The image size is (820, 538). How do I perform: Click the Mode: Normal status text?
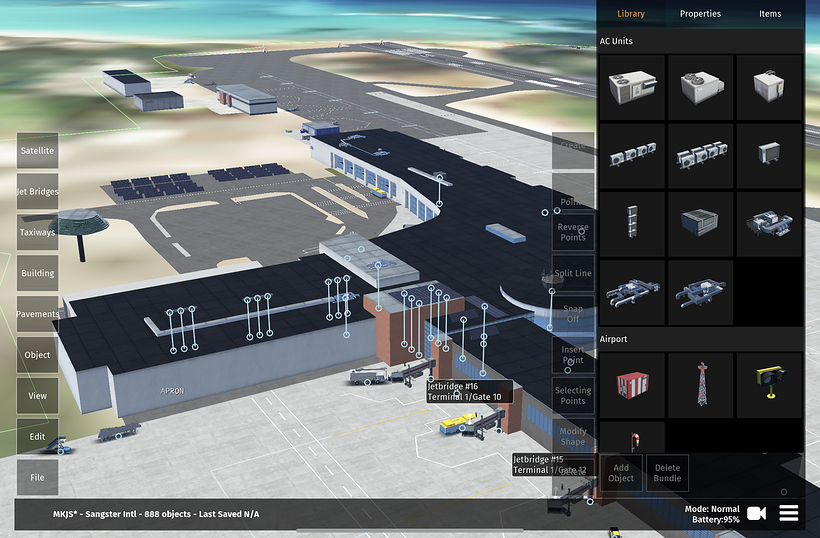tap(712, 509)
